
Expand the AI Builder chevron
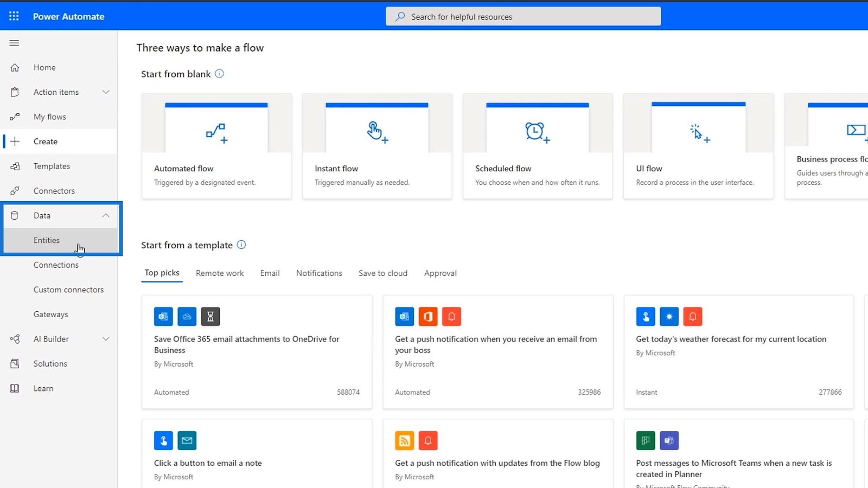pyautogui.click(x=106, y=339)
